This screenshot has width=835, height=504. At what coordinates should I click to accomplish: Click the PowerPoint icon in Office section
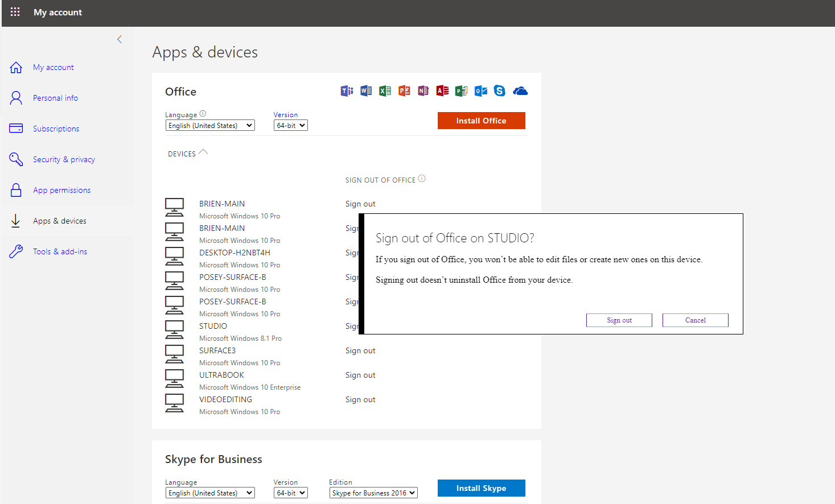(404, 91)
